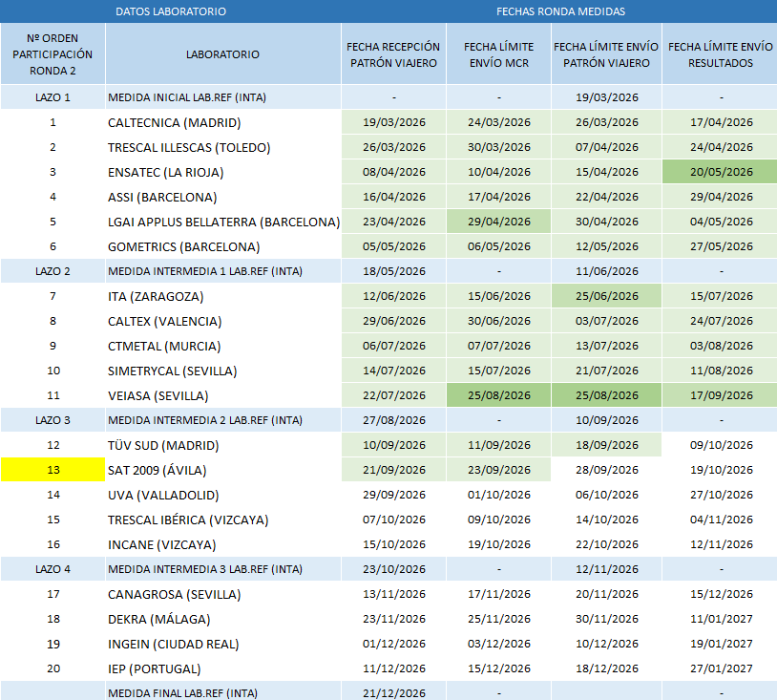Select the CALTECNICA (MADRID) cell
The height and width of the screenshot is (700, 777).
click(x=223, y=122)
